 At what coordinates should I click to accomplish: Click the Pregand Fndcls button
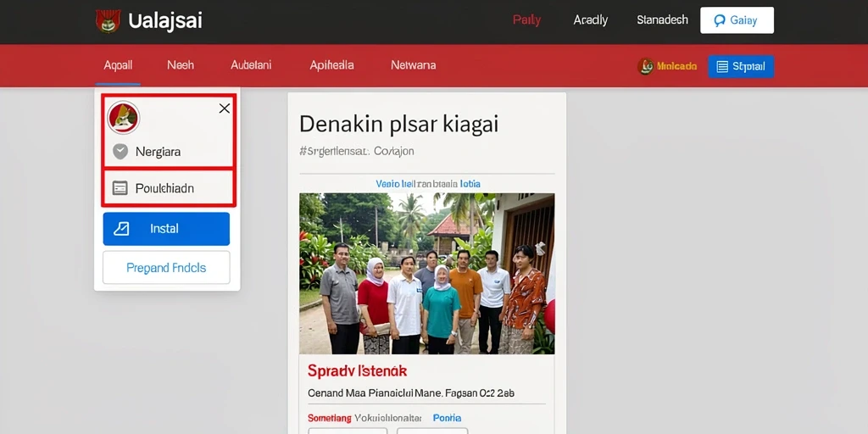tap(166, 267)
